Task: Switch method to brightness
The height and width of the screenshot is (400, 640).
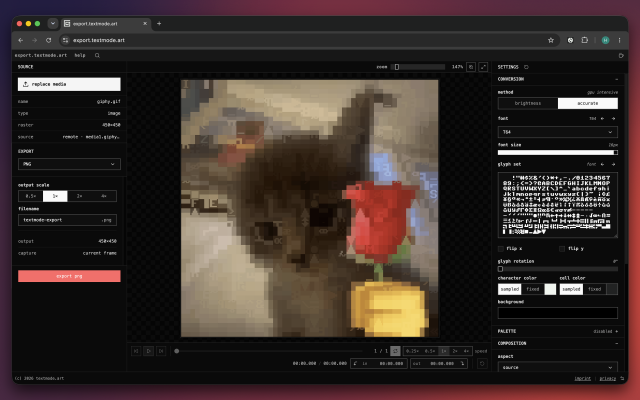Action: (x=528, y=103)
